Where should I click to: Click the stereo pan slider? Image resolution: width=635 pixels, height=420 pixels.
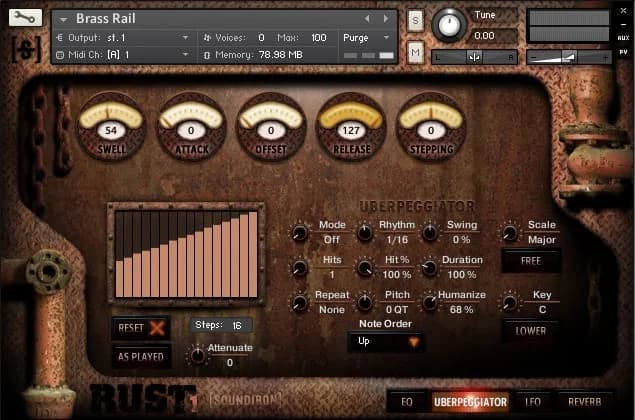coord(475,57)
